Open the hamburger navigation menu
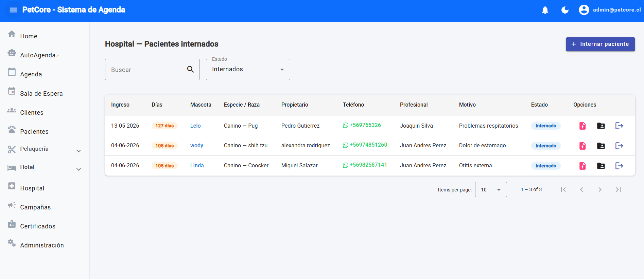Image resolution: width=644 pixels, height=279 pixels. 13,10
